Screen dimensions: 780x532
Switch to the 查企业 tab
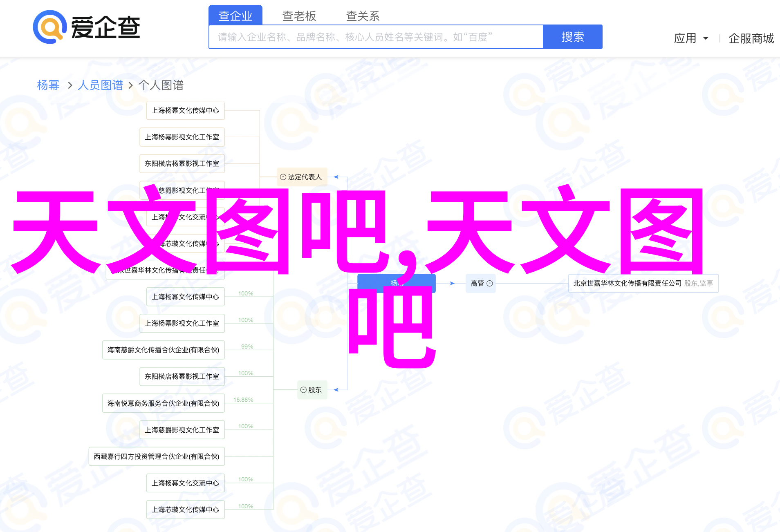pos(235,16)
